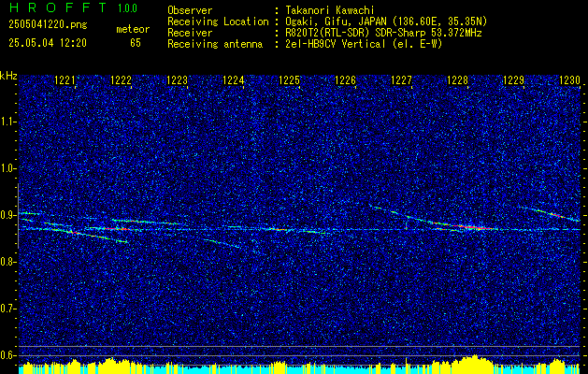This screenshot has height=374, width=588.
Task: Click the meteor count 65
Action: [x=136, y=43]
